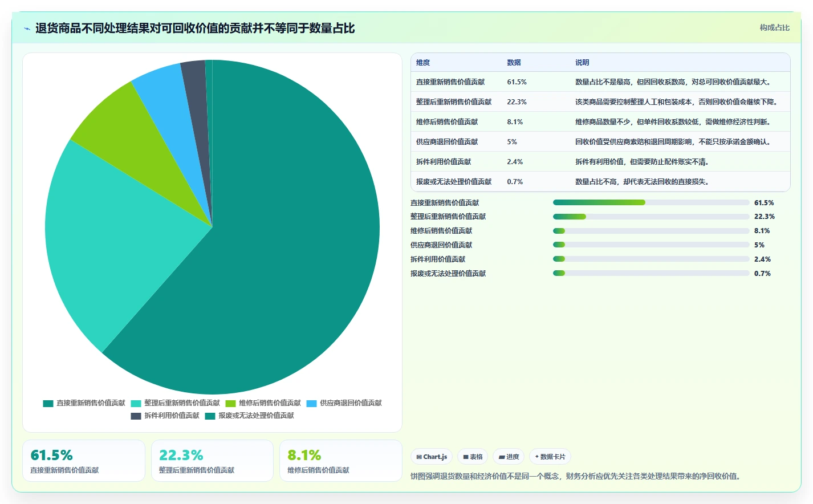Click the 构成占比 label in header
The height and width of the screenshot is (504, 813).
point(774,27)
